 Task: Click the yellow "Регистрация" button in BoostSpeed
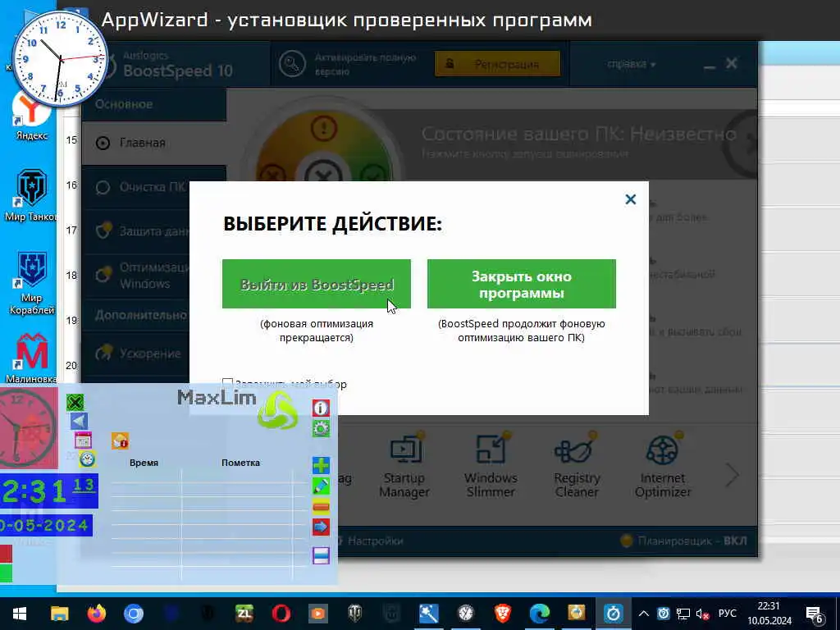(497, 64)
